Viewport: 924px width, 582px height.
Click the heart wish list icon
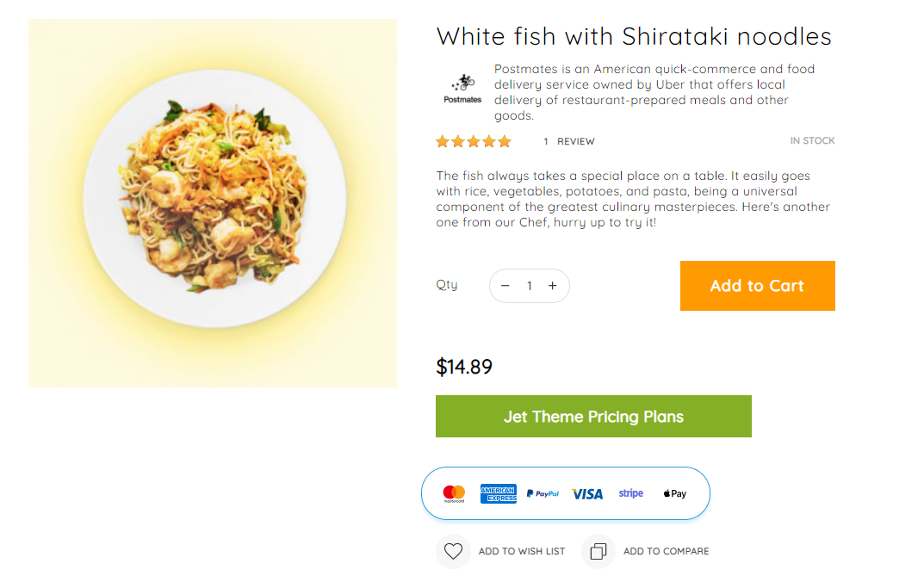[x=453, y=551]
